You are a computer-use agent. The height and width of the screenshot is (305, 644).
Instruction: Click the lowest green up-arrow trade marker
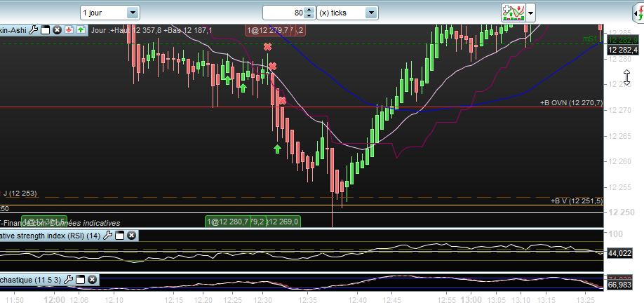(x=277, y=149)
